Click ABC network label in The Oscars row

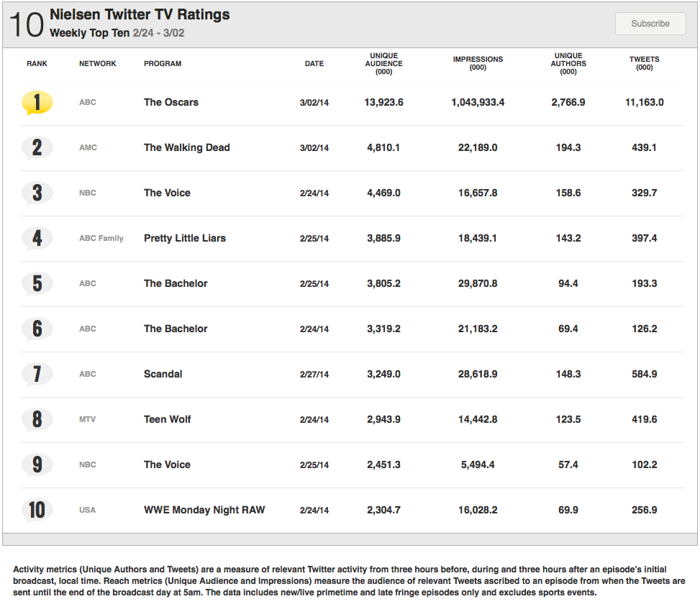pyautogui.click(x=88, y=102)
